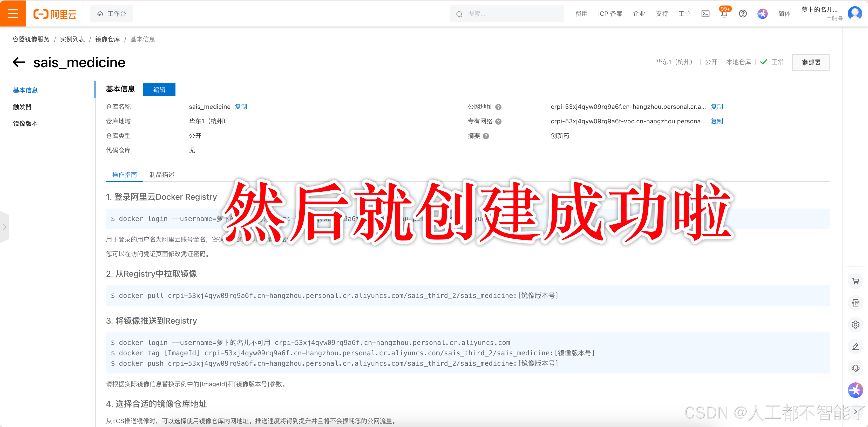
Task: Copy the 公网地址 public address
Action: 717,107
